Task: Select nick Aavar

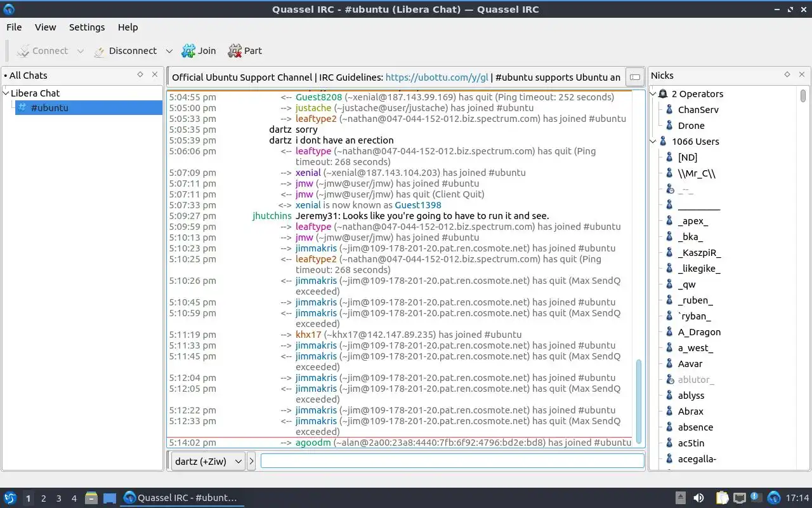Action: click(x=690, y=364)
